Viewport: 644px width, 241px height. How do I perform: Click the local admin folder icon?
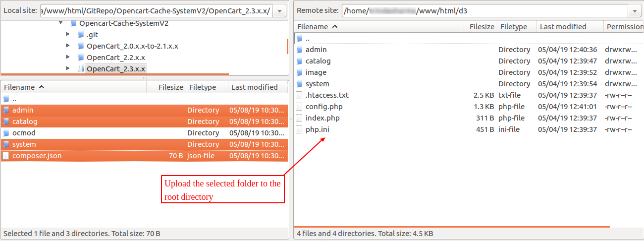coord(6,110)
